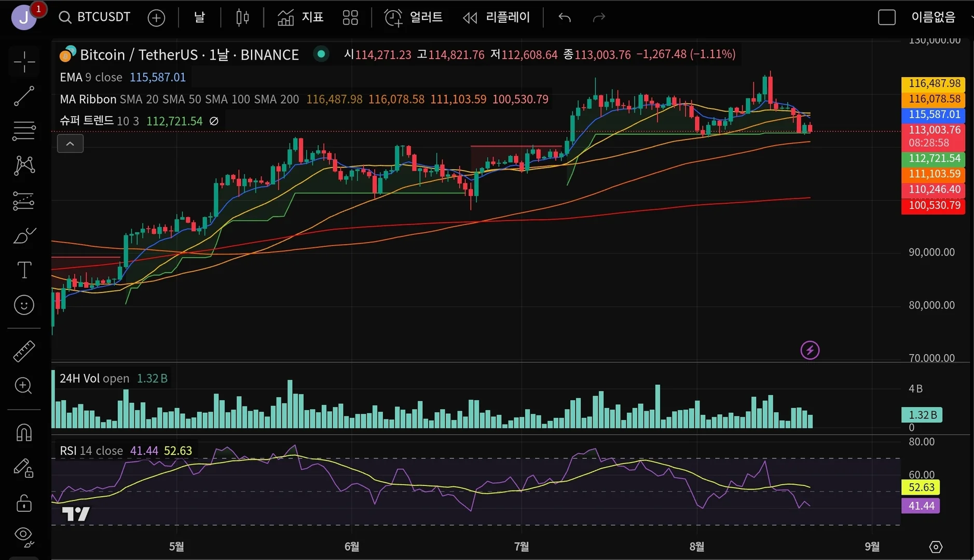Click the high price 고 114,821.76

click(x=451, y=54)
